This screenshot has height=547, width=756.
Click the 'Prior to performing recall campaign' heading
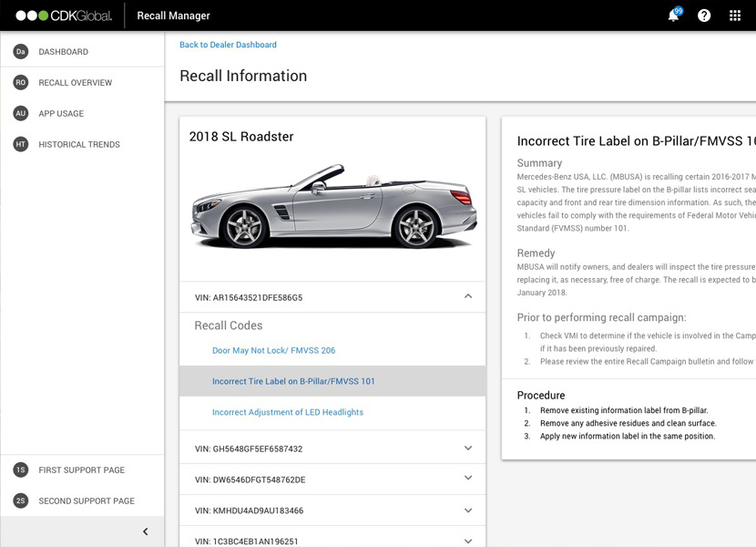602,317
